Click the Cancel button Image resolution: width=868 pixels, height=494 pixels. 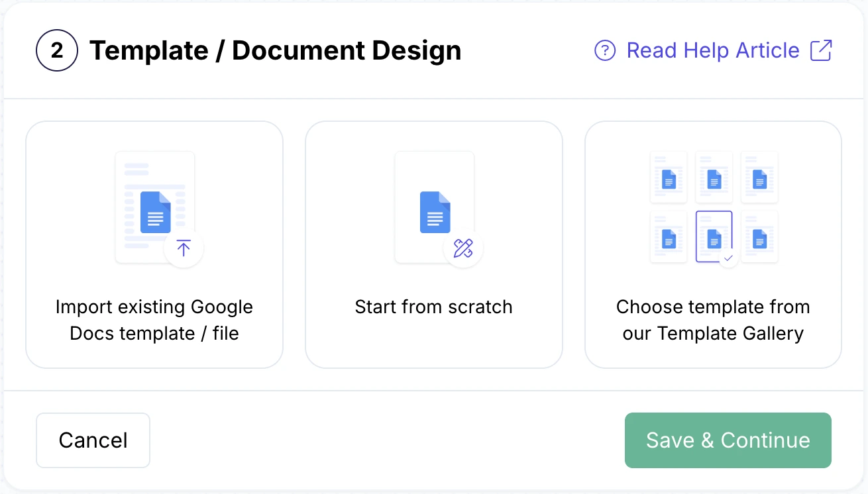point(93,440)
